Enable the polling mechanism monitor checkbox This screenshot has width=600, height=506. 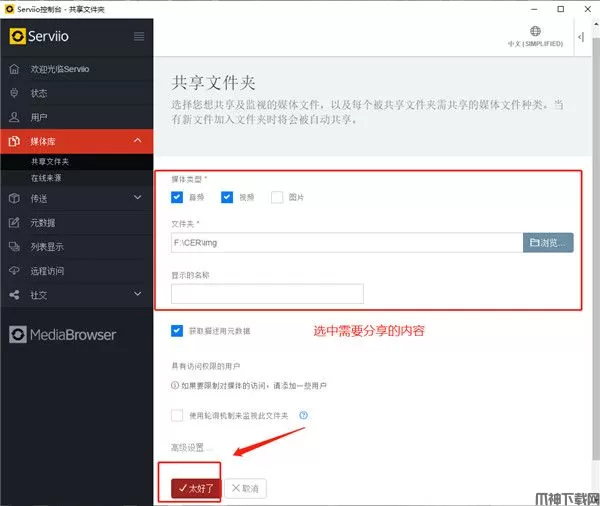click(x=177, y=415)
